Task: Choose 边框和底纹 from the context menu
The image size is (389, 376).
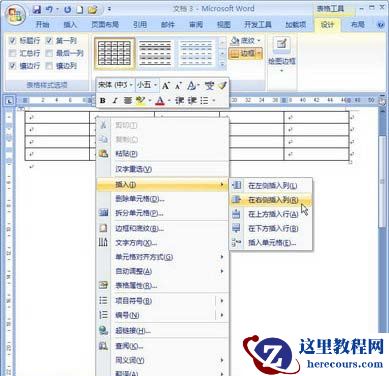Action: point(162,229)
